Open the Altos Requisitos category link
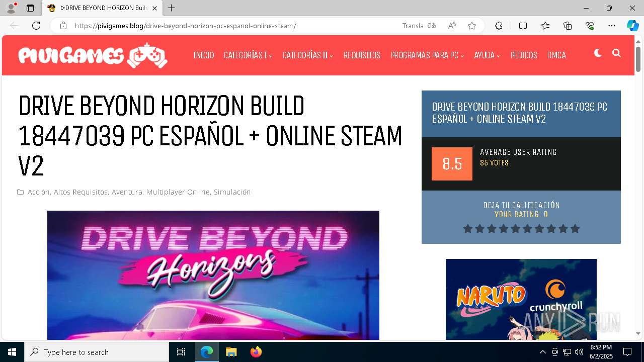The height and width of the screenshot is (362, 644). click(x=80, y=192)
